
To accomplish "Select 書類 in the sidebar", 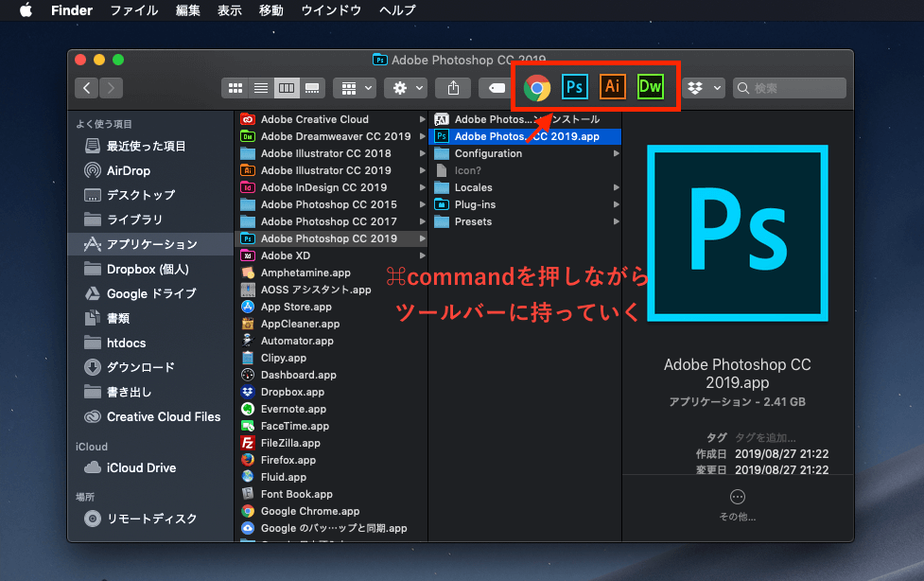I will (x=151, y=318).
